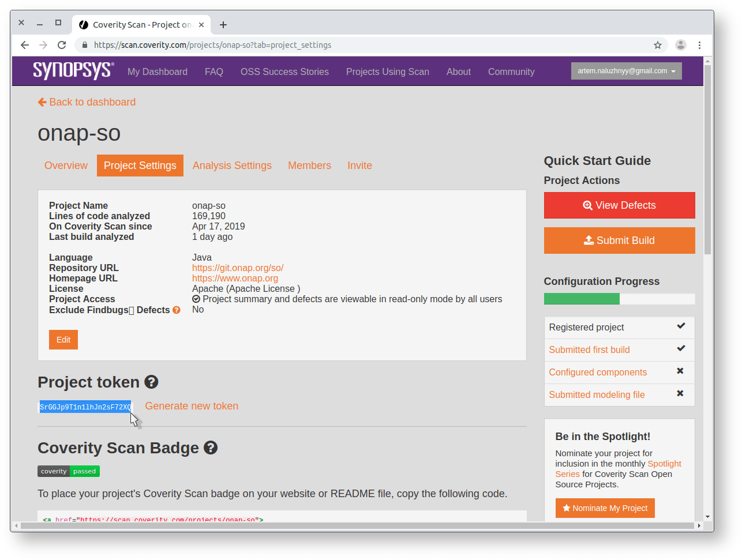The height and width of the screenshot is (560, 742).
Task: Open Projects Using Scan page
Action: (388, 72)
